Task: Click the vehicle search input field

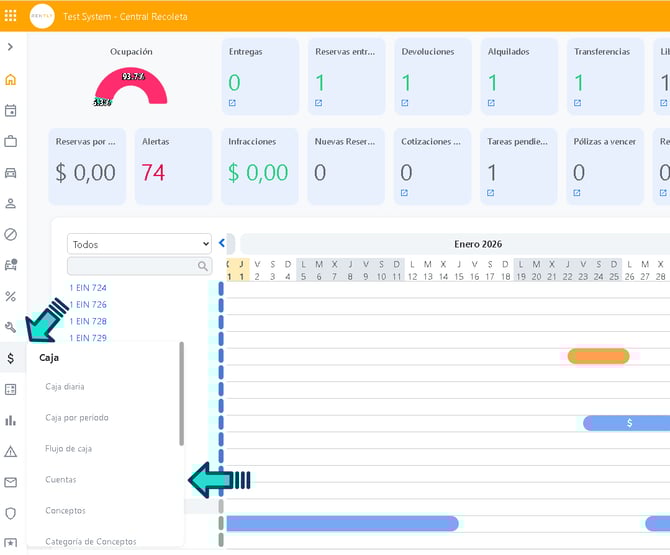Action: tap(132, 266)
